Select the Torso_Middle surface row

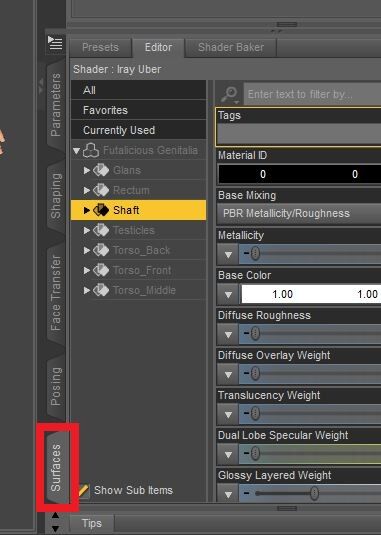click(x=138, y=290)
